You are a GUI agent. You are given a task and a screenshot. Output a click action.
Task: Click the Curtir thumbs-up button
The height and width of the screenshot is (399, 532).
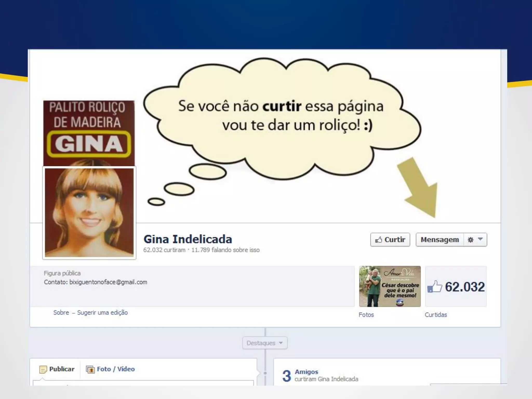tap(390, 240)
